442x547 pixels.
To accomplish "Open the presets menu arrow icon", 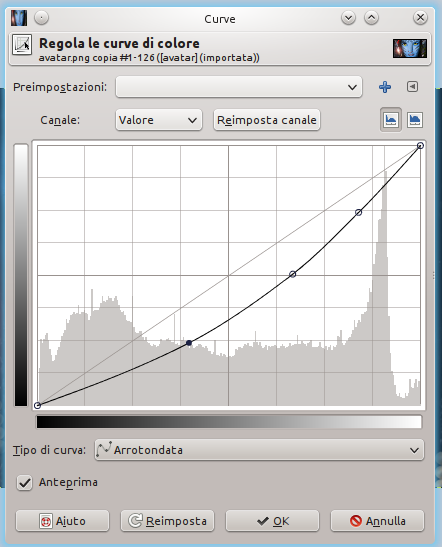I will 412,87.
